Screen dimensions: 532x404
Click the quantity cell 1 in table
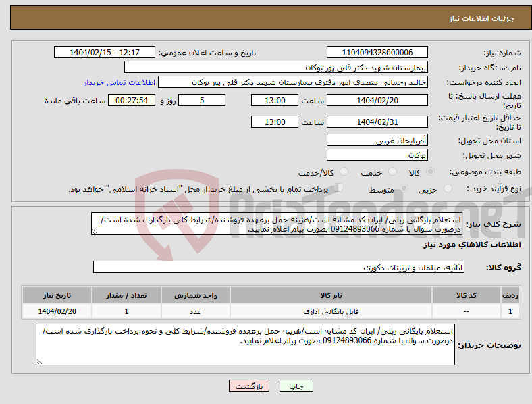pos(126,311)
